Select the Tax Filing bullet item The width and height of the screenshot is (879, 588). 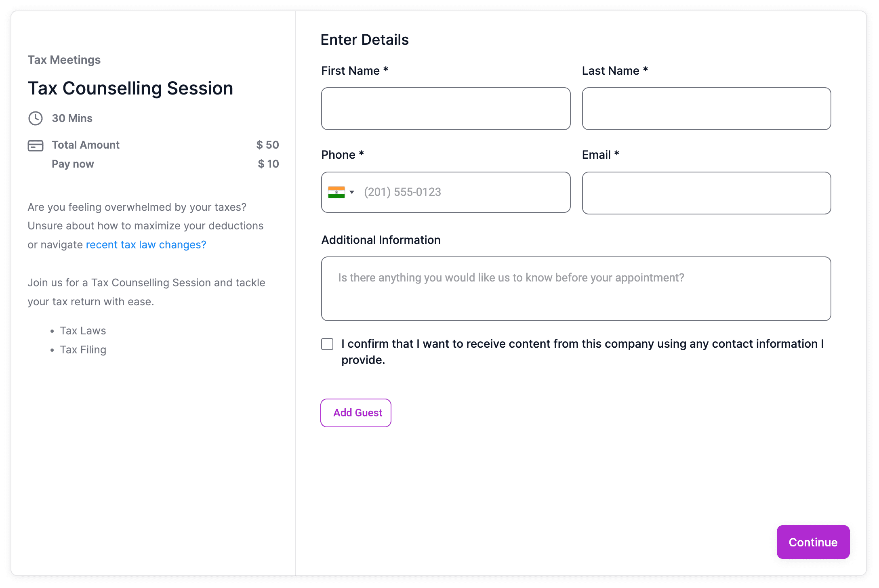tap(83, 350)
